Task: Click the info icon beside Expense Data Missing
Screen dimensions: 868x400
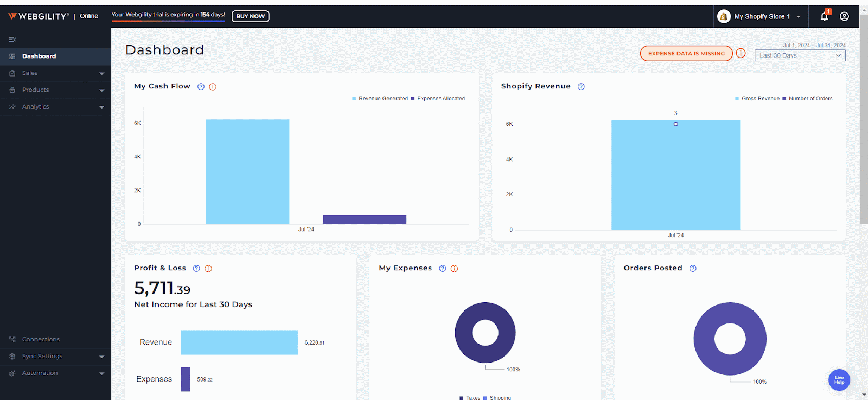Action: tap(741, 53)
